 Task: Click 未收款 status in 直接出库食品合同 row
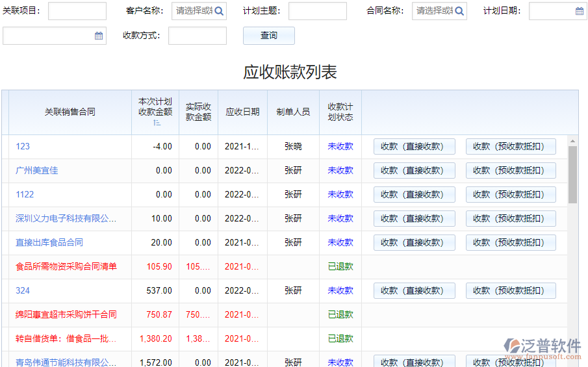coord(340,242)
